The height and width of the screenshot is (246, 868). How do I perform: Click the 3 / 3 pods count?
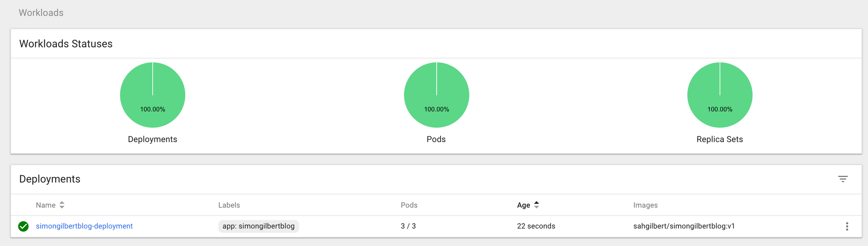pos(408,226)
